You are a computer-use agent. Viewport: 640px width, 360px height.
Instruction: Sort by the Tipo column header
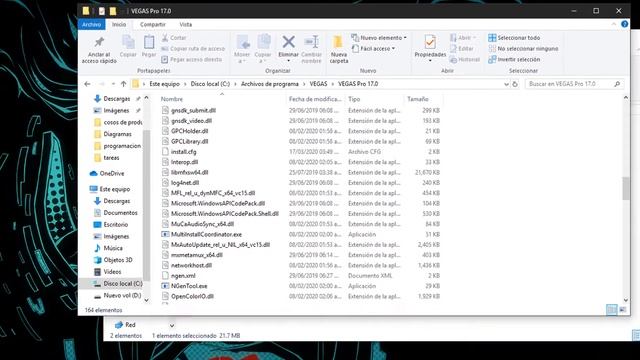coord(354,99)
